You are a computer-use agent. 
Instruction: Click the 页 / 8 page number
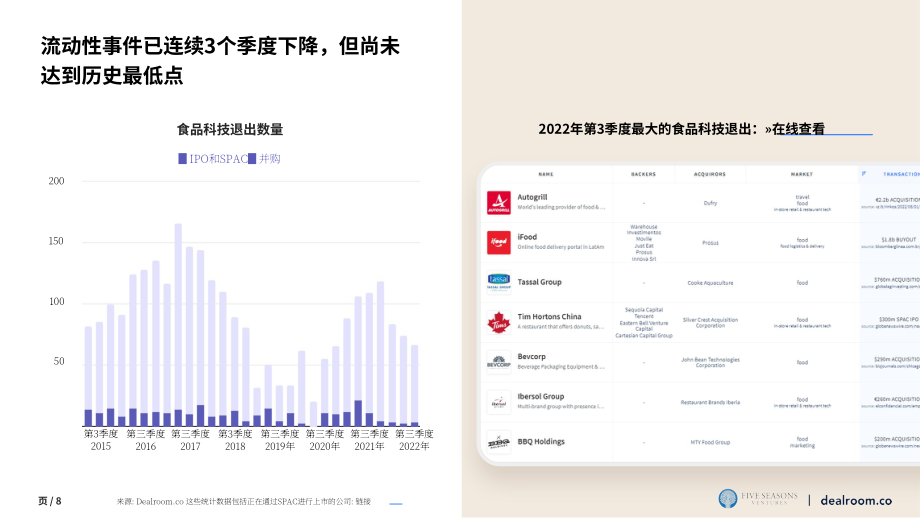[50, 501]
